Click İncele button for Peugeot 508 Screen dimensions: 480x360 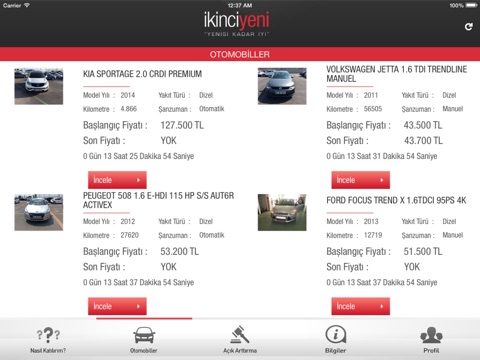coord(117,306)
